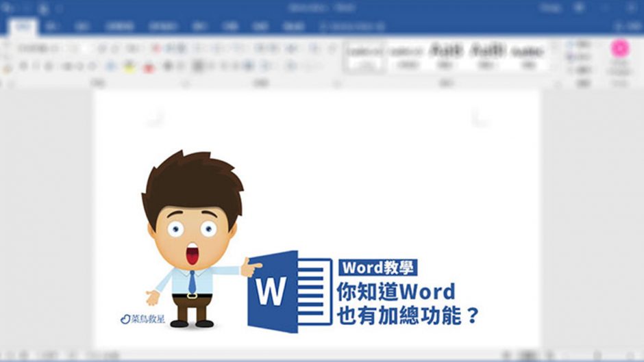Toggle underline formatting in the ribbon

tap(49, 67)
